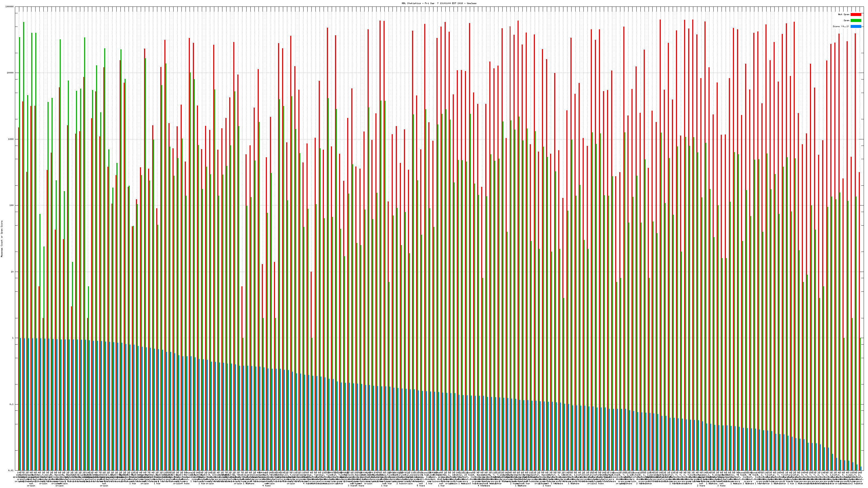Screen dimensions: 868x488
Task: Click the 1000 y-axis tick label
Action: (x=11, y=139)
